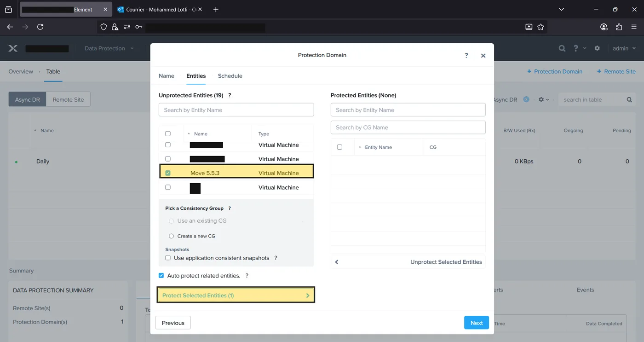Switch to the Name tab in dialog

coord(167,76)
